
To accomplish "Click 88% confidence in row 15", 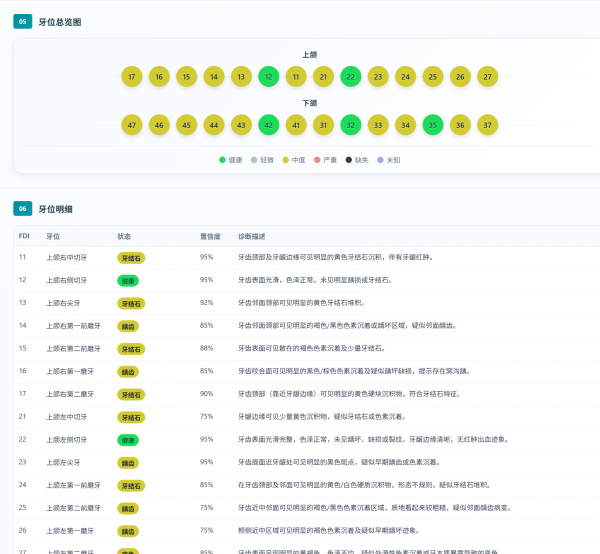I will (206, 348).
